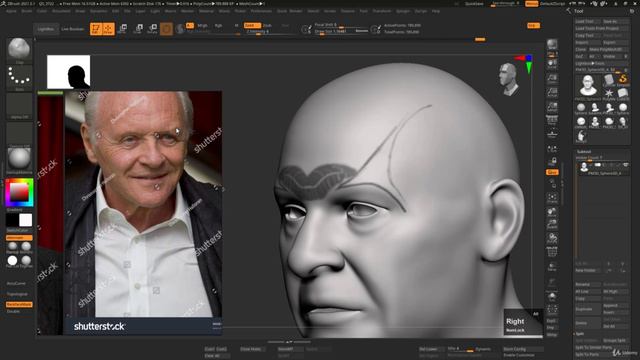Pick a hue in the color picker square
The image size is (640, 360).
[19, 192]
